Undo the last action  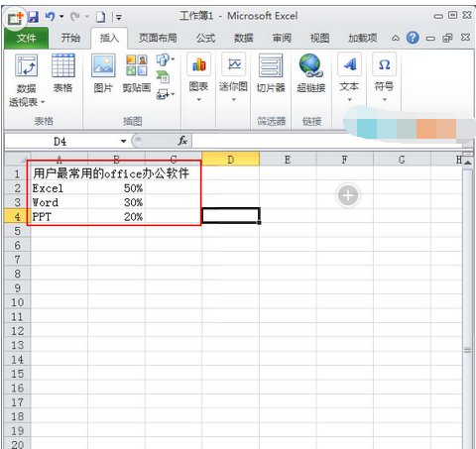[50, 16]
